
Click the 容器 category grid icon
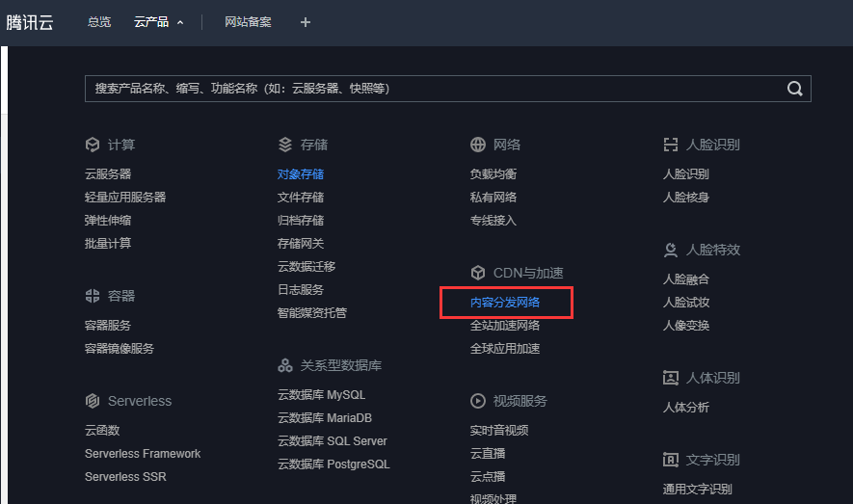(x=93, y=296)
